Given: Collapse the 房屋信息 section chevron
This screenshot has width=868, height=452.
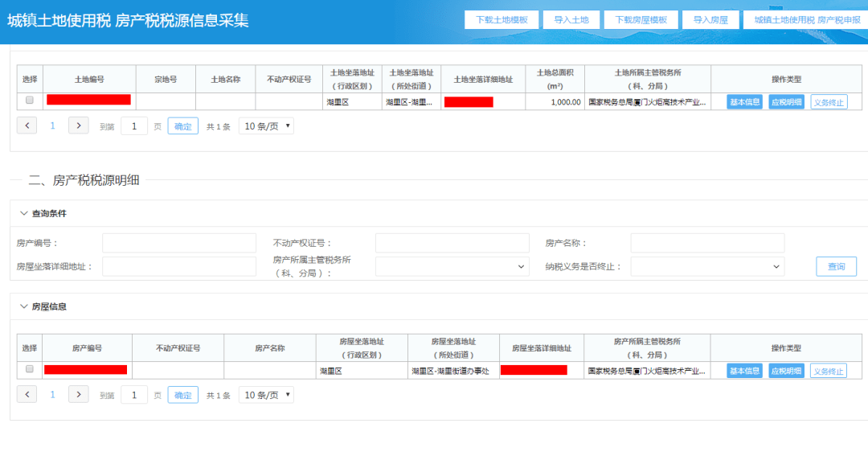Looking at the screenshot, I should coord(23,307).
